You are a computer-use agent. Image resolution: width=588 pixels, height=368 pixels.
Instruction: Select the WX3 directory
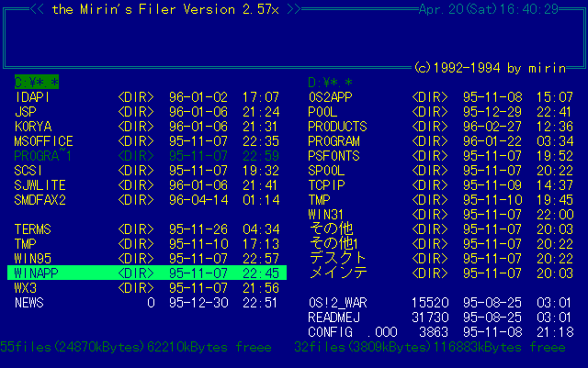[147, 288]
